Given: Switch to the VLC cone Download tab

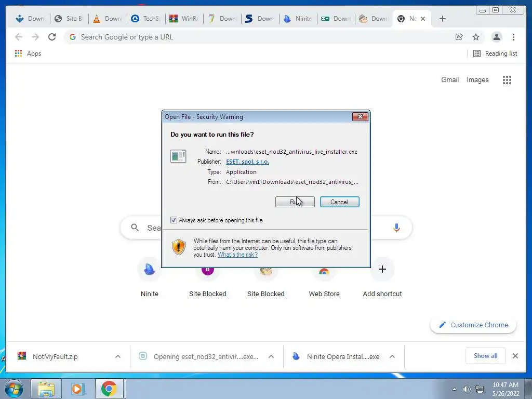Looking at the screenshot, I should coord(108,19).
